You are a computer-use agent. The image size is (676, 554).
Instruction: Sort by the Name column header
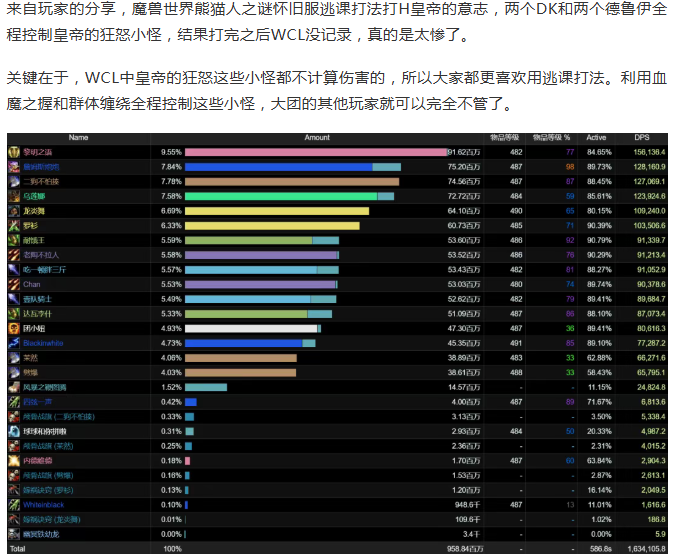(78, 138)
